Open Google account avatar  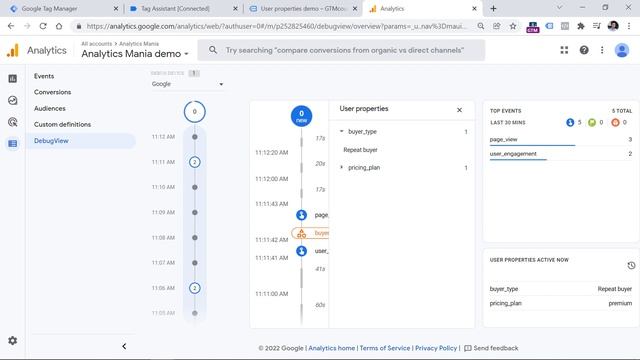pyautogui.click(x=622, y=50)
